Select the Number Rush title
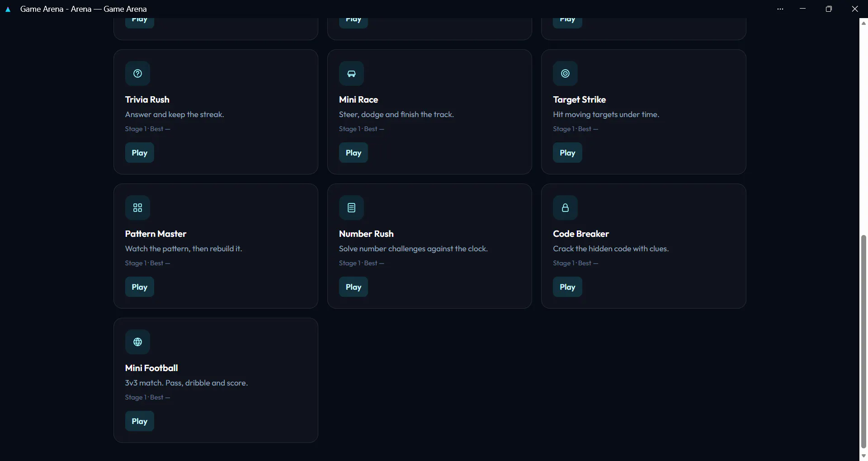 tap(366, 234)
